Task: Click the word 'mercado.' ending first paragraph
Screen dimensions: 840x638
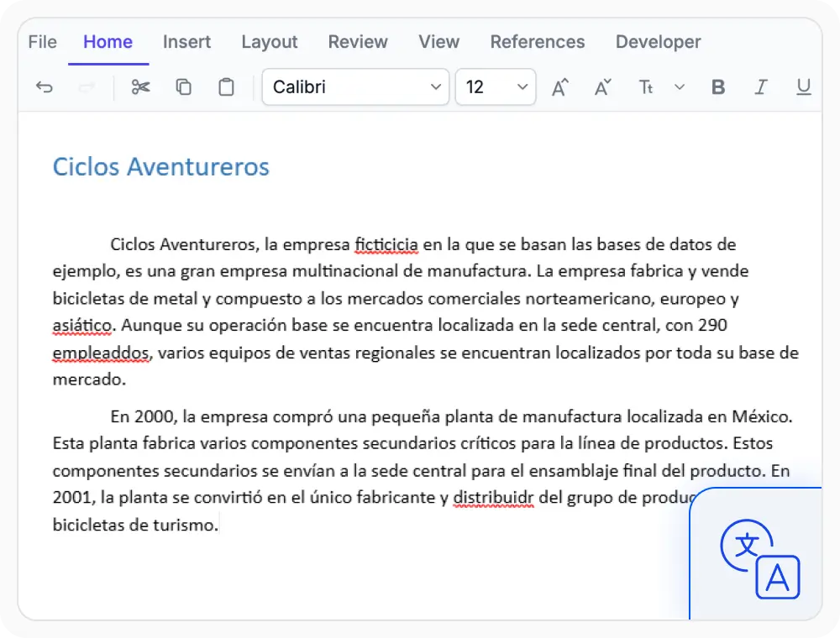Action: (x=89, y=379)
